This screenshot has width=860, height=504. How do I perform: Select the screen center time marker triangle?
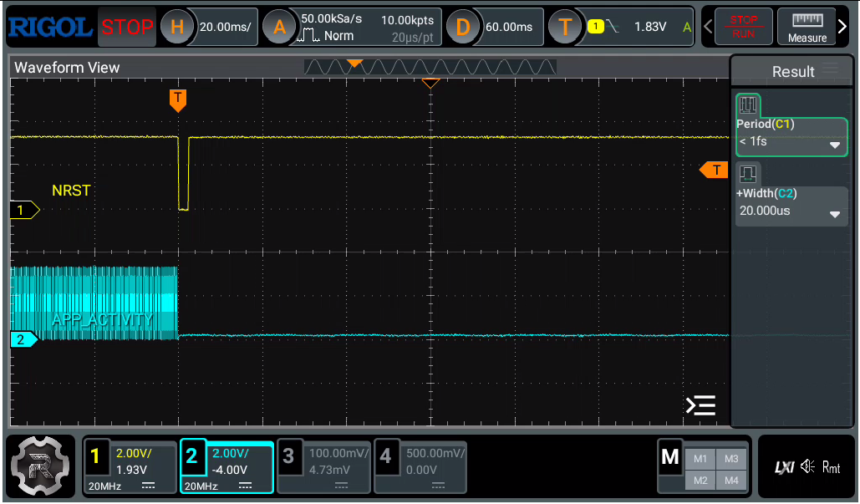(x=430, y=84)
